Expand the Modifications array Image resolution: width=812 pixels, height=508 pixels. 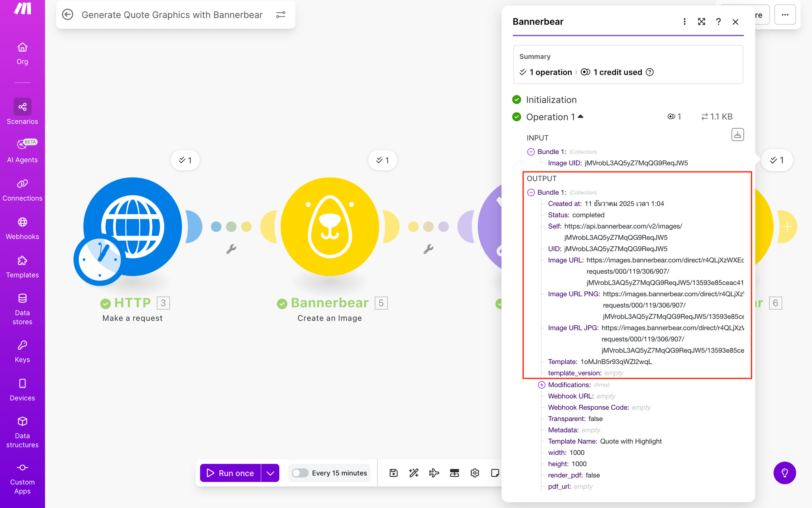542,384
